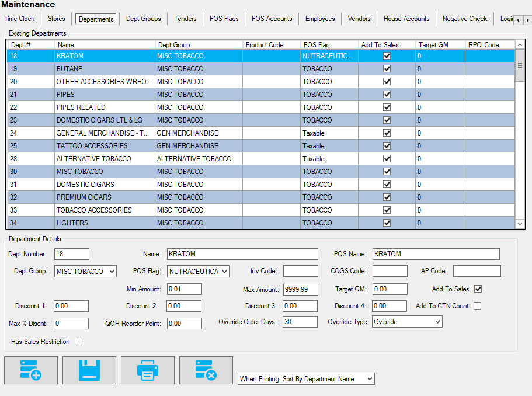Open the Negative Check tab
Image resolution: width=532 pixels, height=396 pixels.
tap(465, 19)
